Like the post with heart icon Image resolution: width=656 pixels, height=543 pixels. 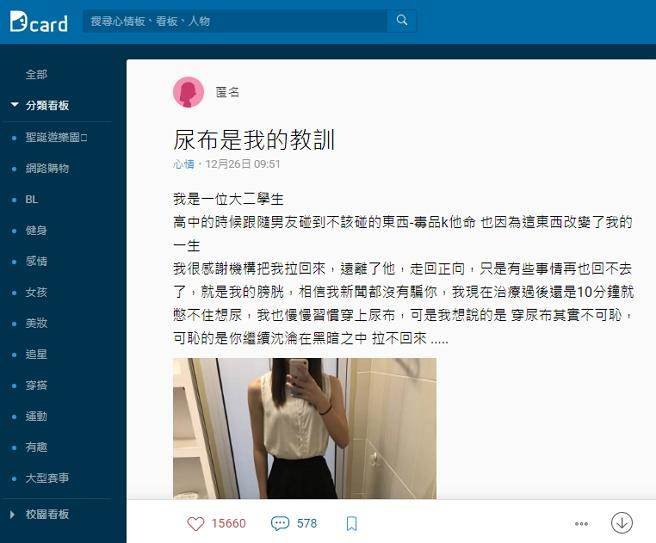195,523
